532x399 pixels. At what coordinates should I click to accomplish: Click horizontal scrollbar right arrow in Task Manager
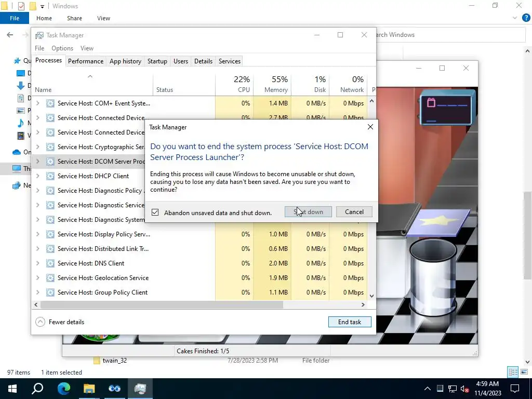pyautogui.click(x=363, y=304)
